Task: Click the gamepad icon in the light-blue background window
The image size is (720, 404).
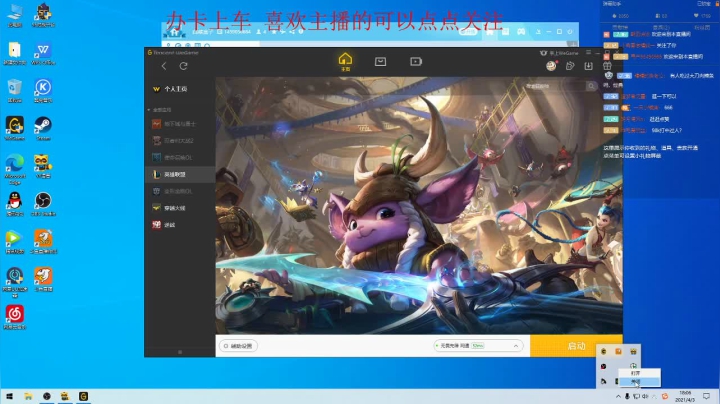Action: (521, 32)
